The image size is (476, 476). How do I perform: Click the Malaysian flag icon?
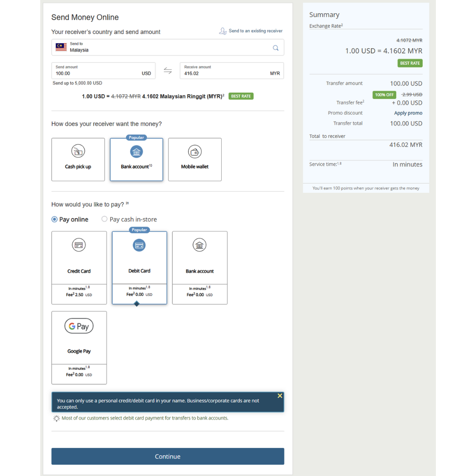tap(61, 47)
